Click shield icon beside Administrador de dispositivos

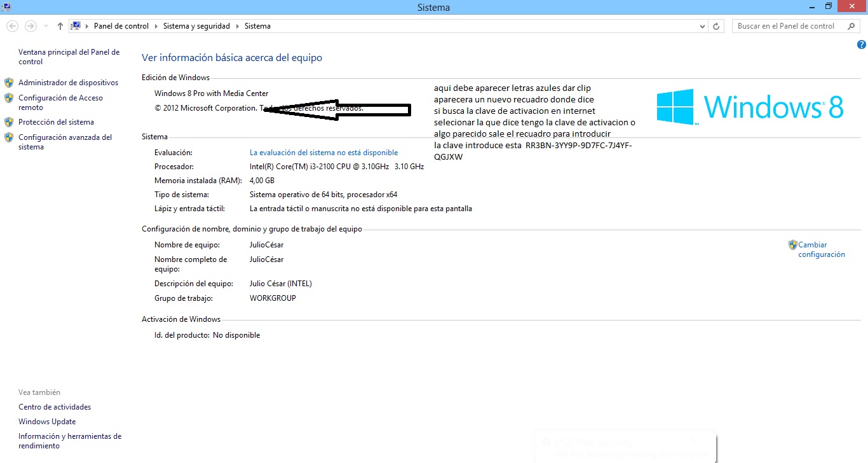click(9, 83)
